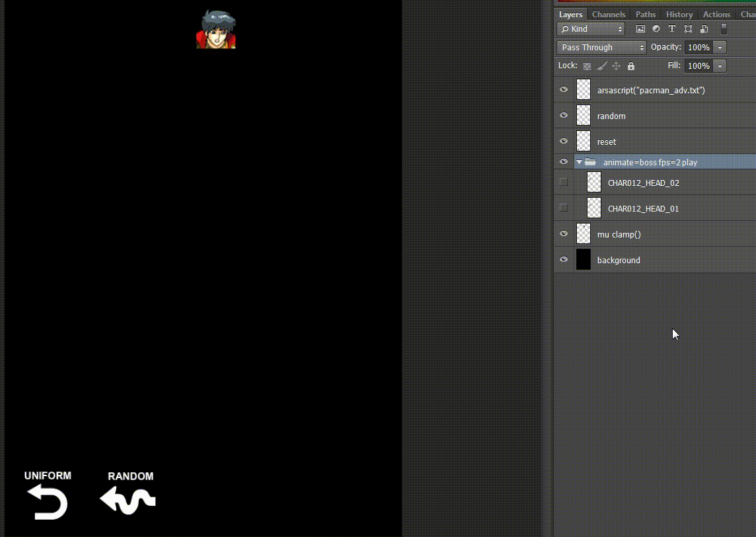Filter for smart objects icon

click(x=704, y=29)
